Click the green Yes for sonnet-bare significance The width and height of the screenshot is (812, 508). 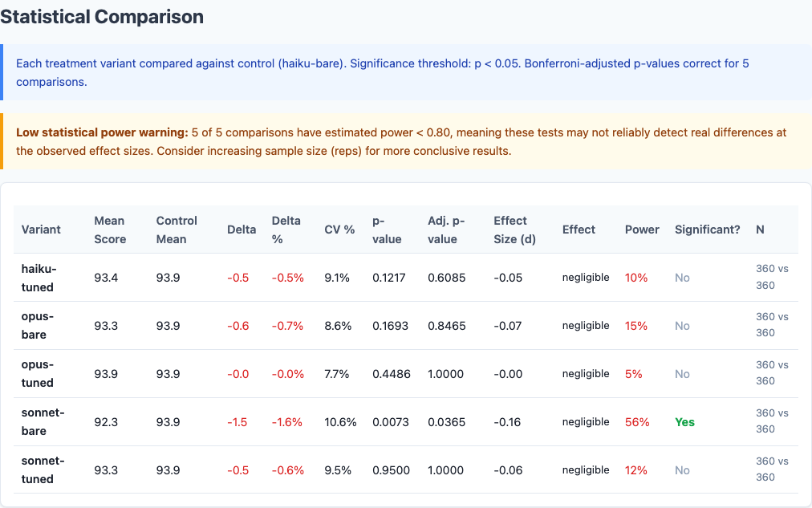tap(684, 421)
